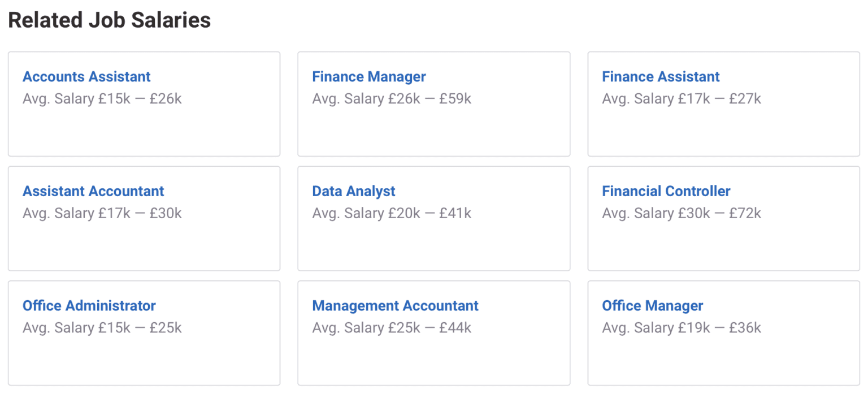868x394 pixels.
Task: Click the £20k — £41k salary text
Action: (429, 214)
